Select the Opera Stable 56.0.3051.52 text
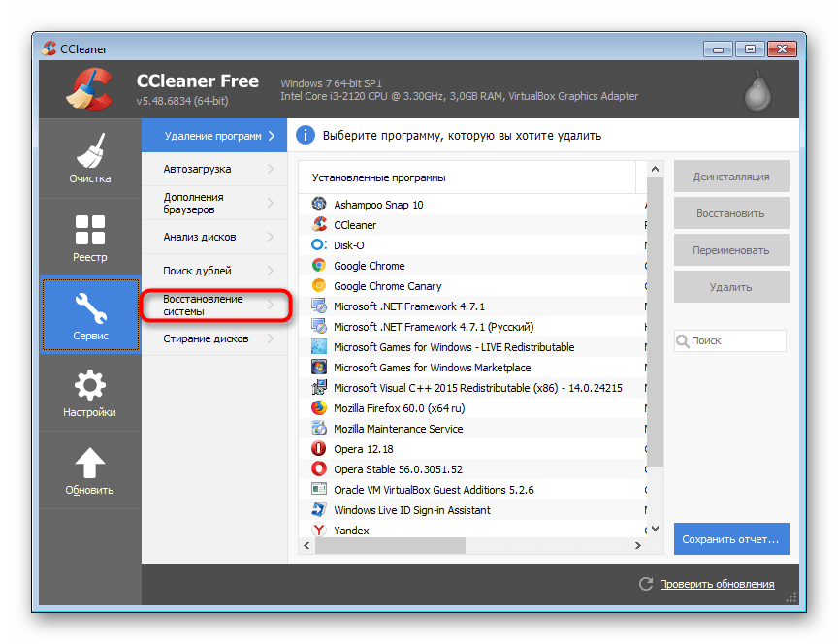Image resolution: width=838 pixels, height=644 pixels. (x=399, y=469)
